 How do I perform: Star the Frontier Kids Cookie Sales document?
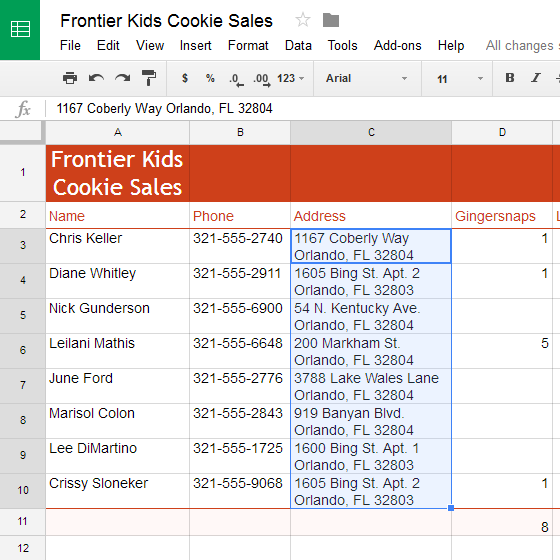click(x=303, y=20)
